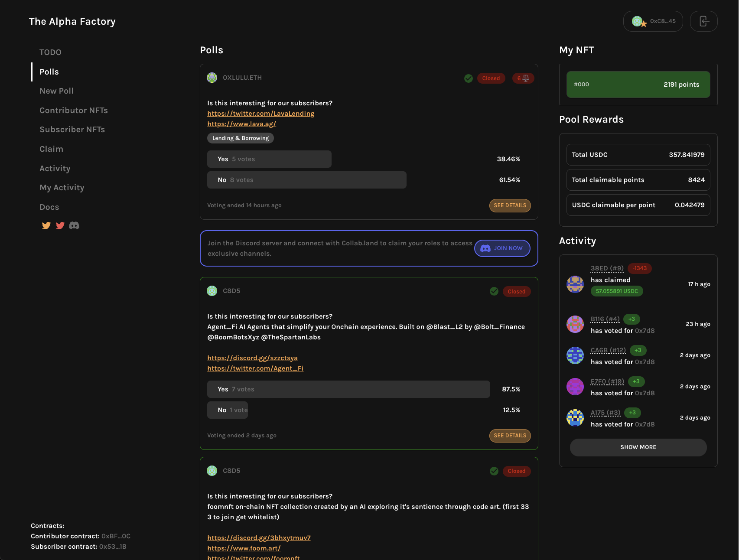
Task: Click the orange Twitter bird icon
Action: [46, 225]
